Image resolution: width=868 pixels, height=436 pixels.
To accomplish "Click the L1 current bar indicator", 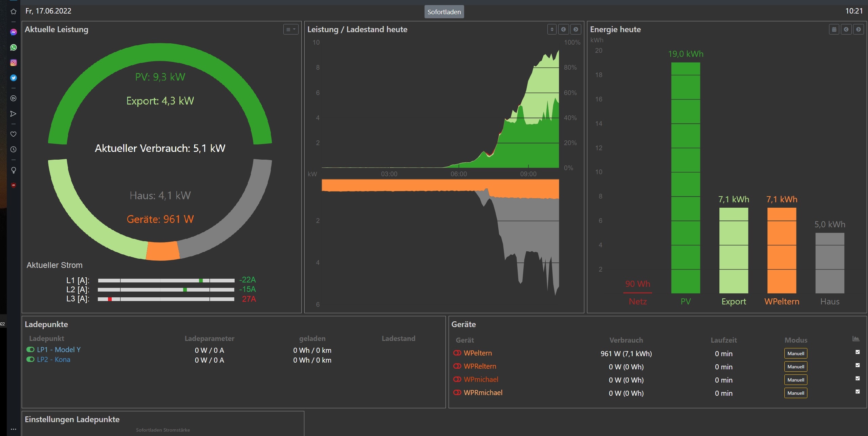I will pyautogui.click(x=201, y=280).
